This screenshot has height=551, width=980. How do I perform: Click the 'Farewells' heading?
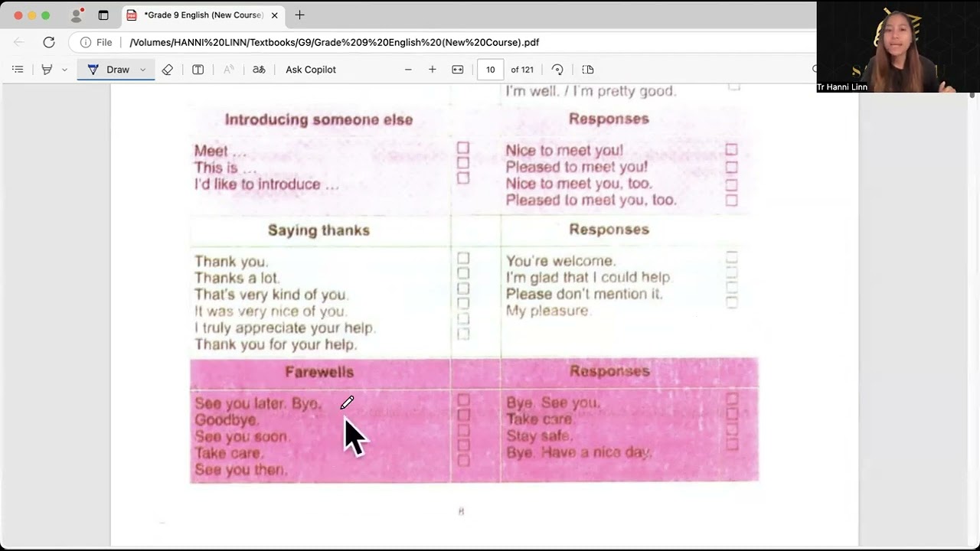319,372
